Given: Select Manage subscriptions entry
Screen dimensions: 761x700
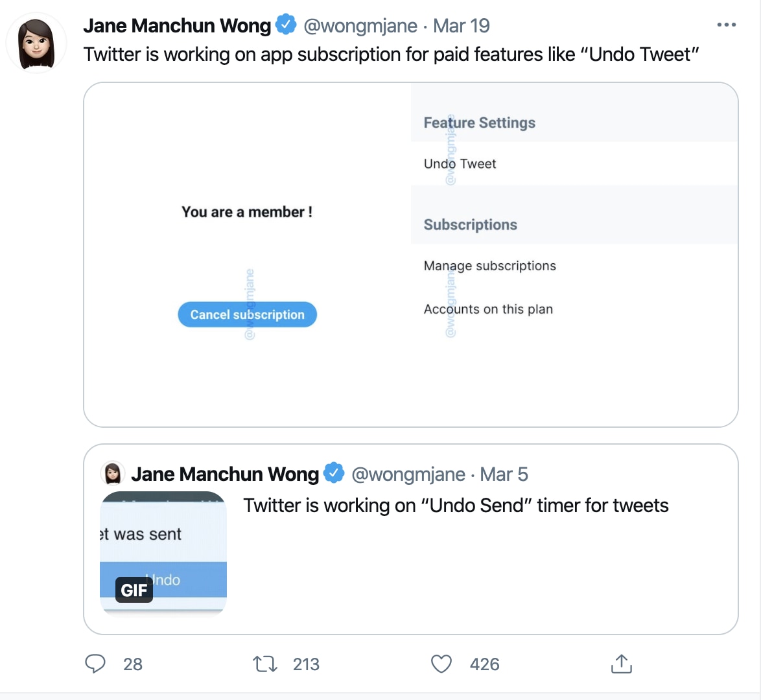Looking at the screenshot, I should click(x=489, y=266).
